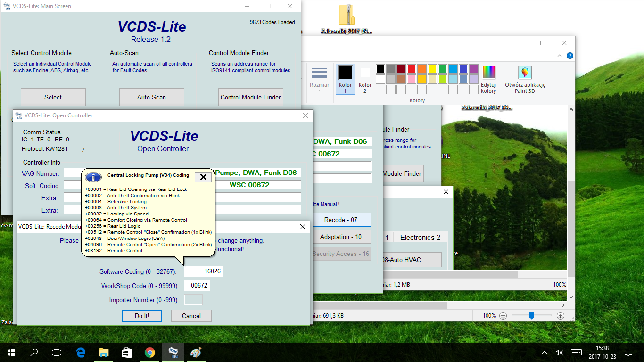The width and height of the screenshot is (644, 362).
Task: Pick the white swatch in the palette grid
Action: point(380,79)
